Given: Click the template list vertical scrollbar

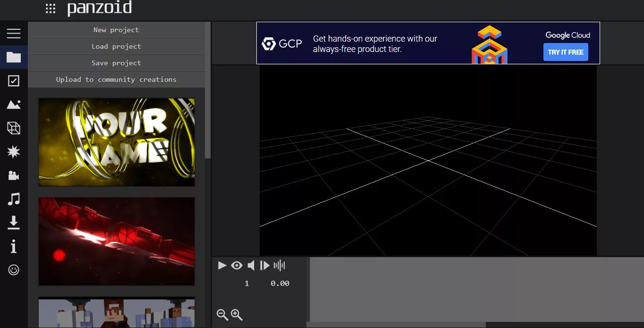Looking at the screenshot, I should point(208,90).
